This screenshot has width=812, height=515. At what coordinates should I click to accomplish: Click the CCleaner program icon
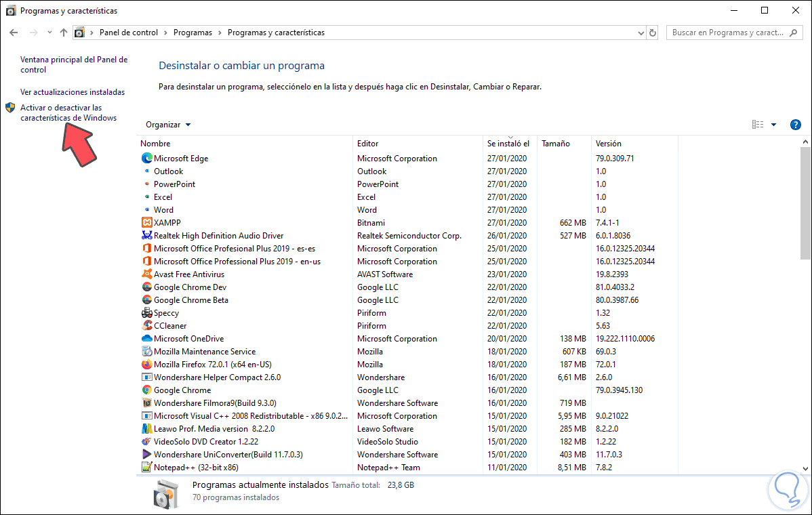click(x=146, y=325)
